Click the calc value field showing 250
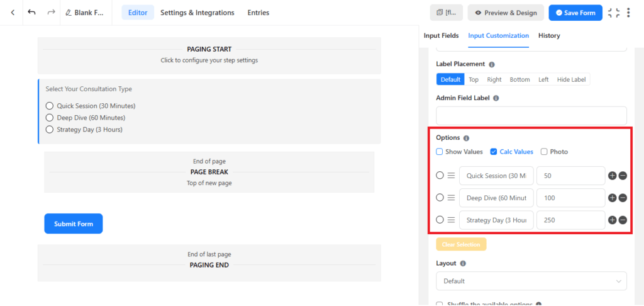 tap(570, 220)
